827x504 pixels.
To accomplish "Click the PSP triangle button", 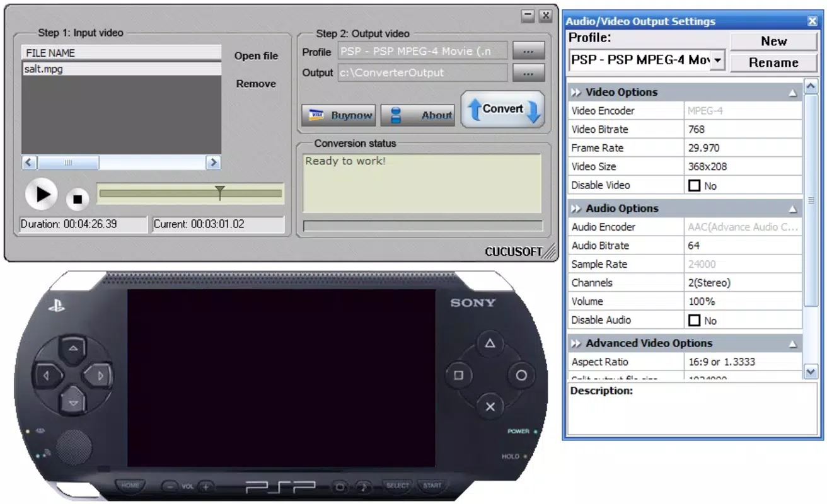I will click(490, 343).
